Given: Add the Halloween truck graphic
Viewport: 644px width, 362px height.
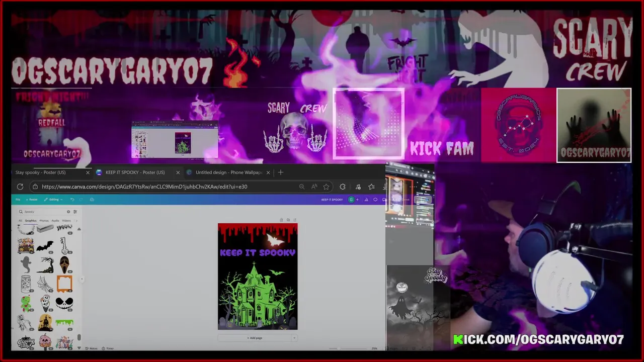Looking at the screenshot, I should (26, 245).
